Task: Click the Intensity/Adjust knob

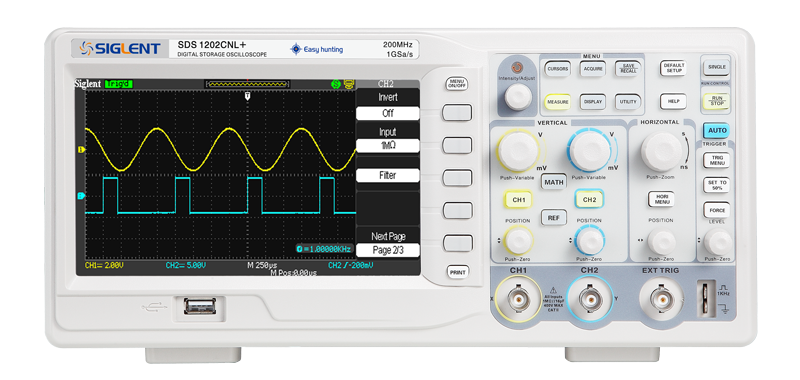Action: 518,96
